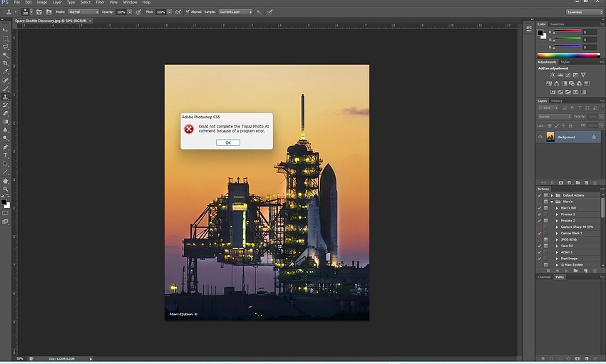
Task: Click the Background layer thumbnail
Action: click(551, 137)
